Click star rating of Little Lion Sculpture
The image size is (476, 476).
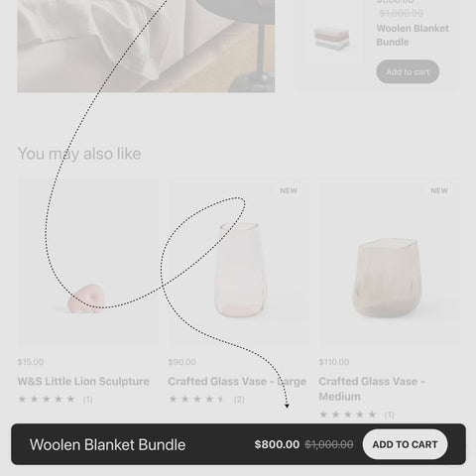coord(47,399)
